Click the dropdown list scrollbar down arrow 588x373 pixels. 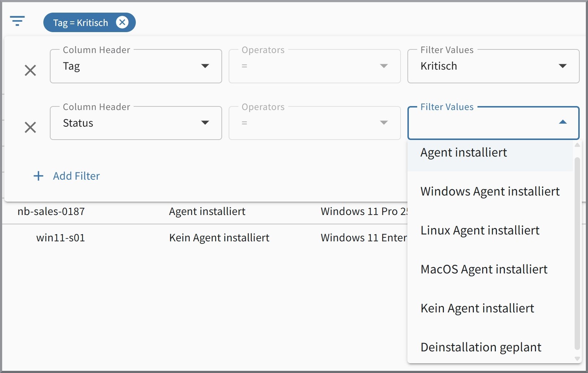coord(577,359)
